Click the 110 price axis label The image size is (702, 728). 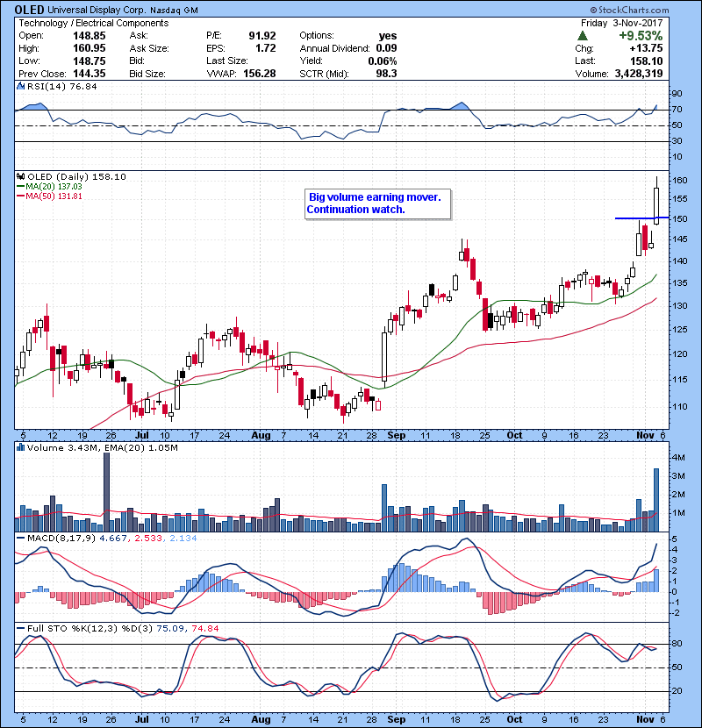coord(680,406)
